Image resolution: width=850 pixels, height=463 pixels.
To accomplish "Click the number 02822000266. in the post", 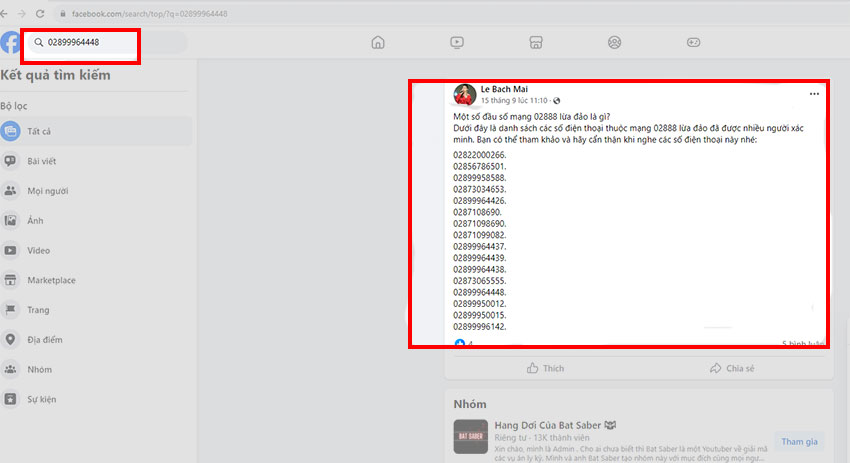I will pos(479,155).
